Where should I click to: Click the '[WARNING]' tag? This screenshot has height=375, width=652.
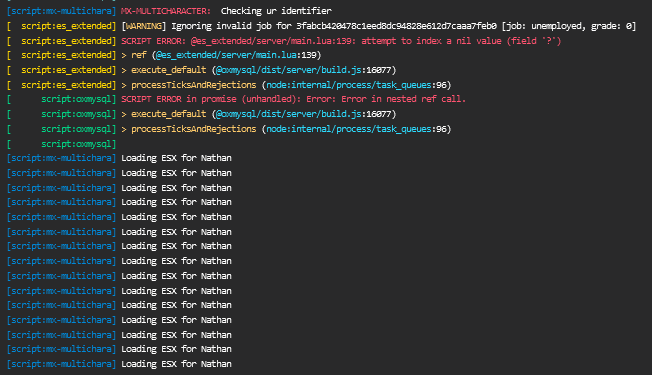[143, 26]
